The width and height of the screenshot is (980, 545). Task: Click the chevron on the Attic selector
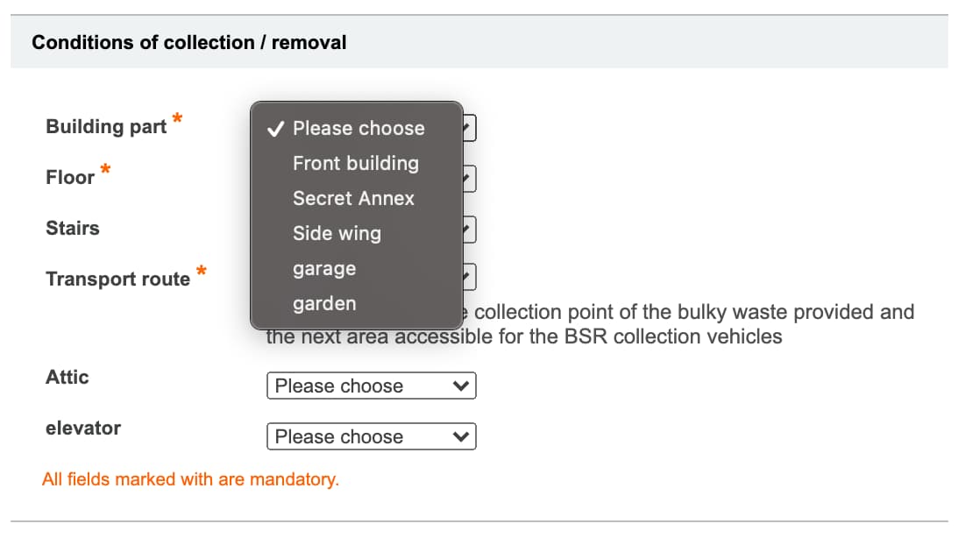pyautogui.click(x=459, y=386)
